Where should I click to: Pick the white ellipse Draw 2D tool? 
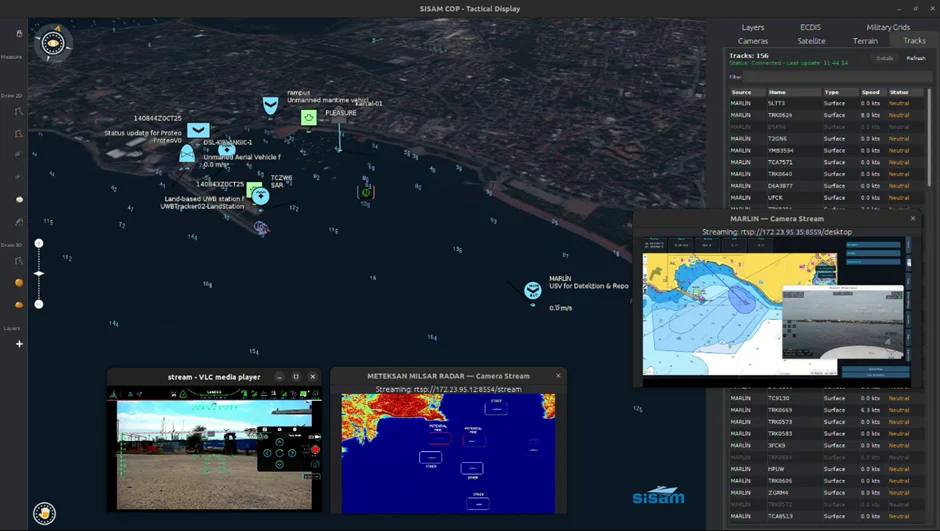(x=19, y=200)
